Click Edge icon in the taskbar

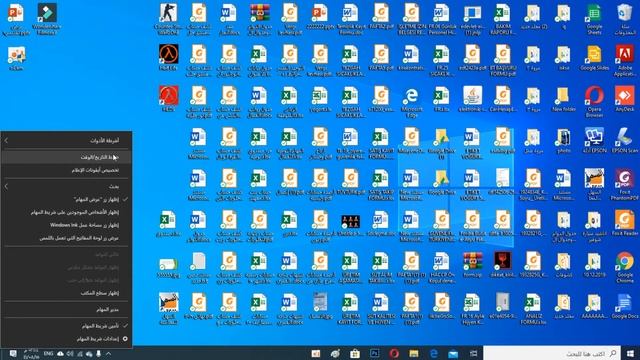click(x=433, y=353)
